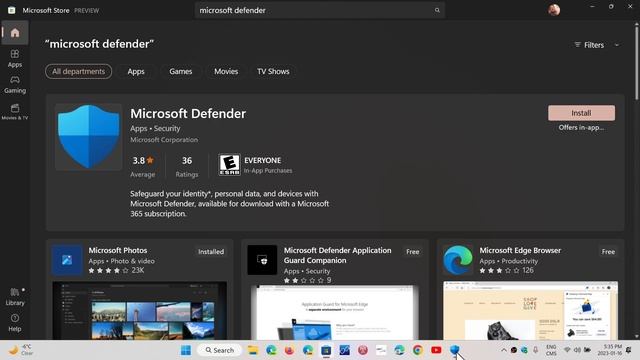
Task: Open Microsoft Defender shield in the taskbar
Action: click(455, 350)
